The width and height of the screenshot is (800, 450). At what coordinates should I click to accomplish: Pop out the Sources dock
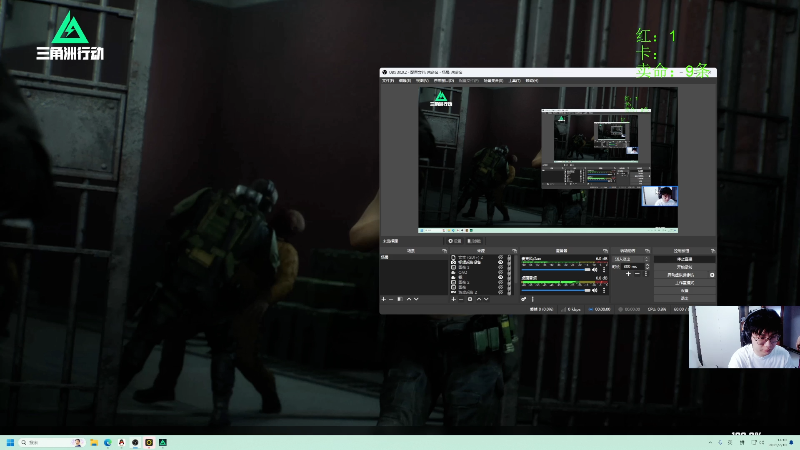[x=514, y=251]
